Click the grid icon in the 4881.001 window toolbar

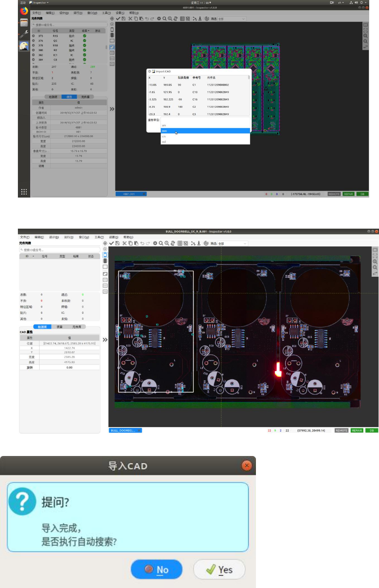(x=182, y=19)
